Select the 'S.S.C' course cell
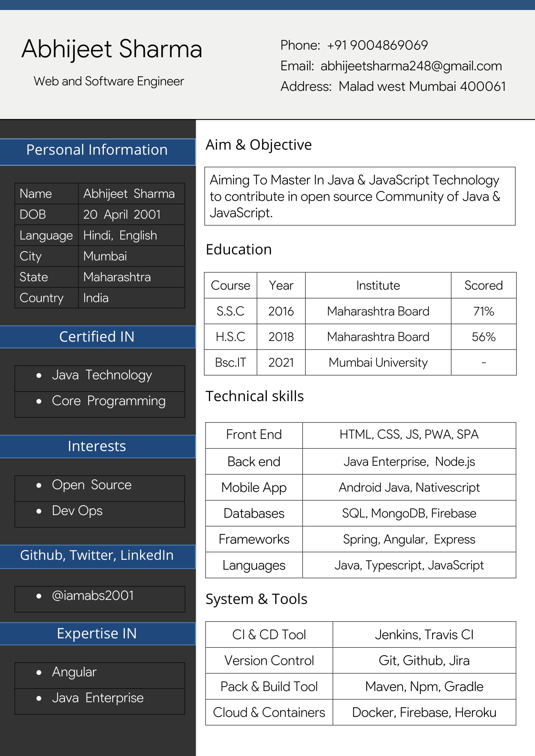Viewport: 535px width, 756px height. [230, 311]
